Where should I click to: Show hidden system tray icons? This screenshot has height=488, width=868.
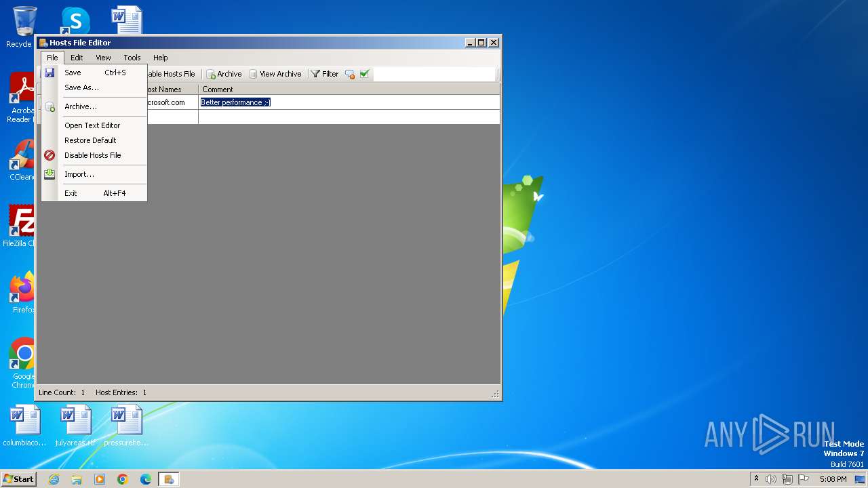point(756,479)
